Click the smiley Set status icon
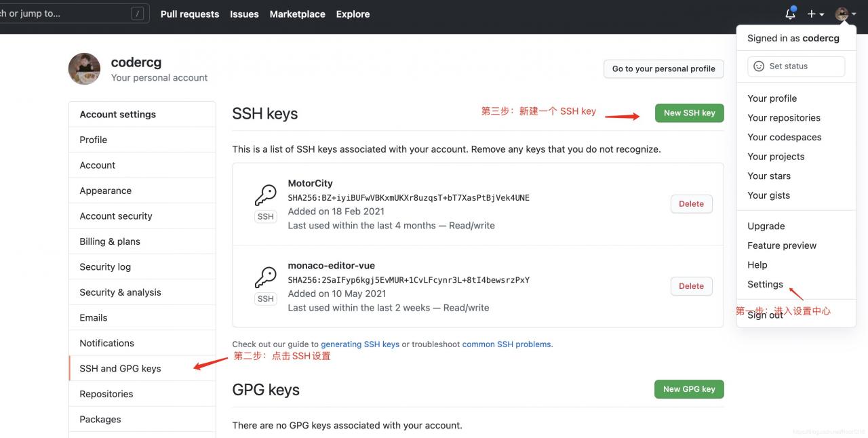This screenshot has height=438, width=868. [x=759, y=66]
